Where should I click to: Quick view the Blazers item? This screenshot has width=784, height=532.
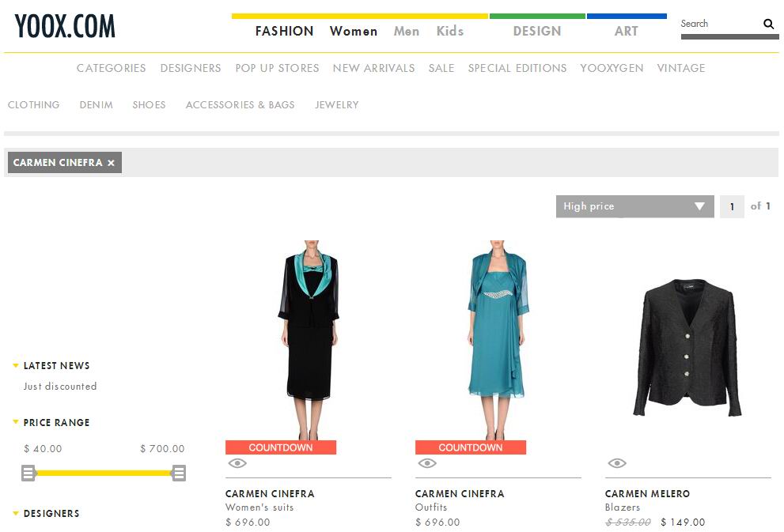point(617,463)
